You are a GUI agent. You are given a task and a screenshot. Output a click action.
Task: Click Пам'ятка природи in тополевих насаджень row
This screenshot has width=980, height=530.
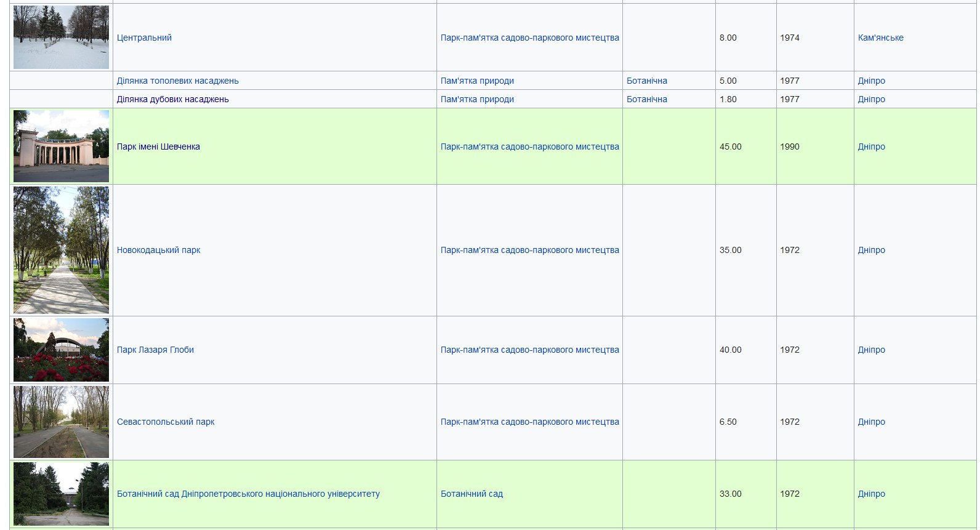[x=477, y=81]
